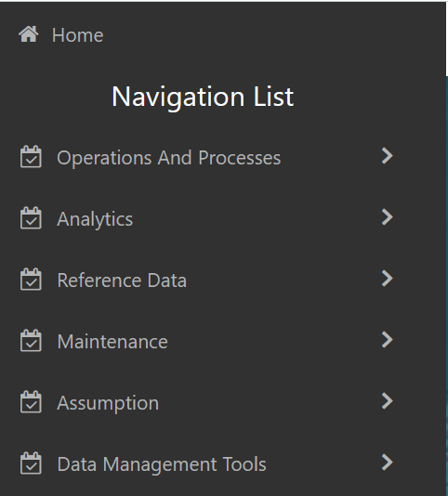Select the Analytics menu entry
Image resolution: width=448 pixels, height=496 pixels.
tap(95, 219)
